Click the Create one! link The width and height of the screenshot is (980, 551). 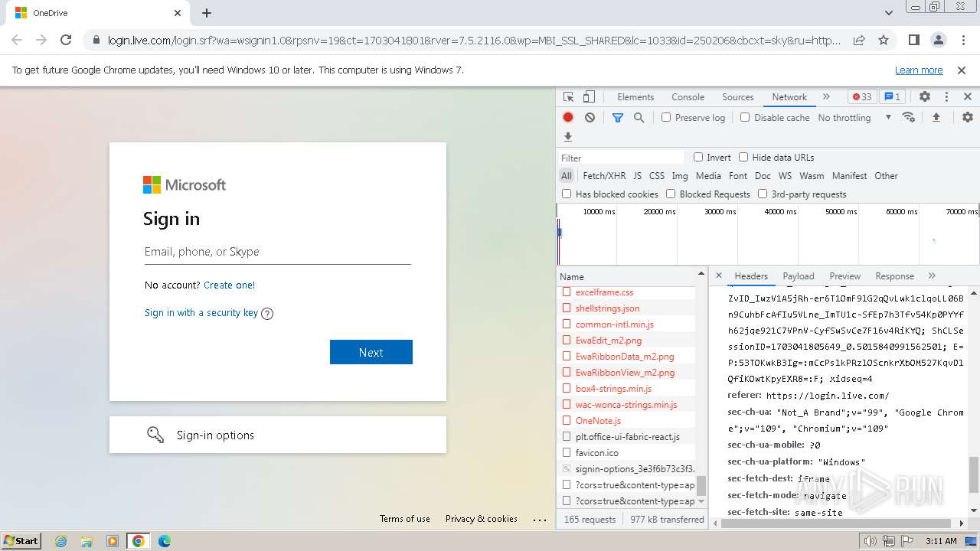[x=229, y=285]
